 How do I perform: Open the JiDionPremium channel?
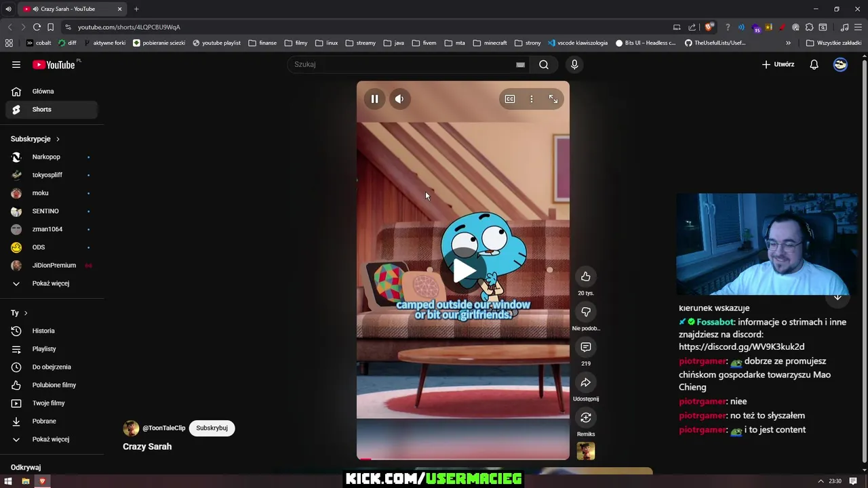click(x=52, y=265)
